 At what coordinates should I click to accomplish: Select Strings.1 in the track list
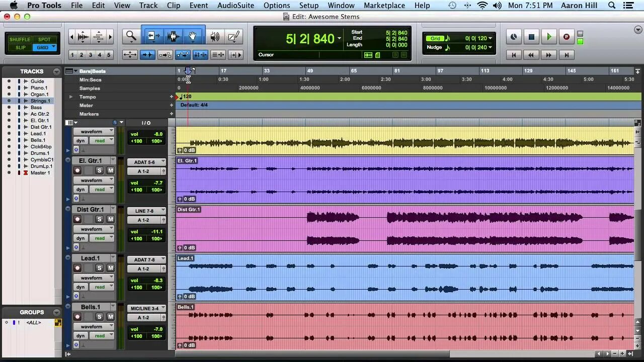(x=40, y=101)
